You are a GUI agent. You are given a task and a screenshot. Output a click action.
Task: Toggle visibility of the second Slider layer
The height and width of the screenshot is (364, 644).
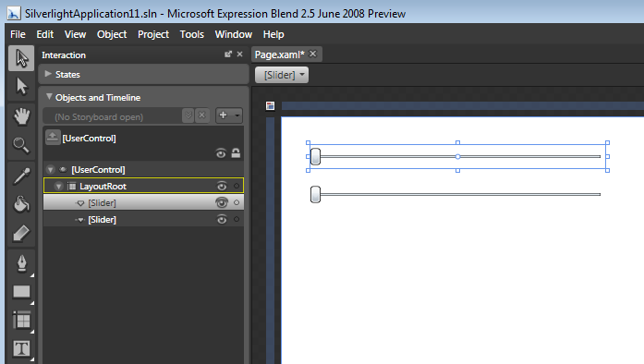point(222,219)
